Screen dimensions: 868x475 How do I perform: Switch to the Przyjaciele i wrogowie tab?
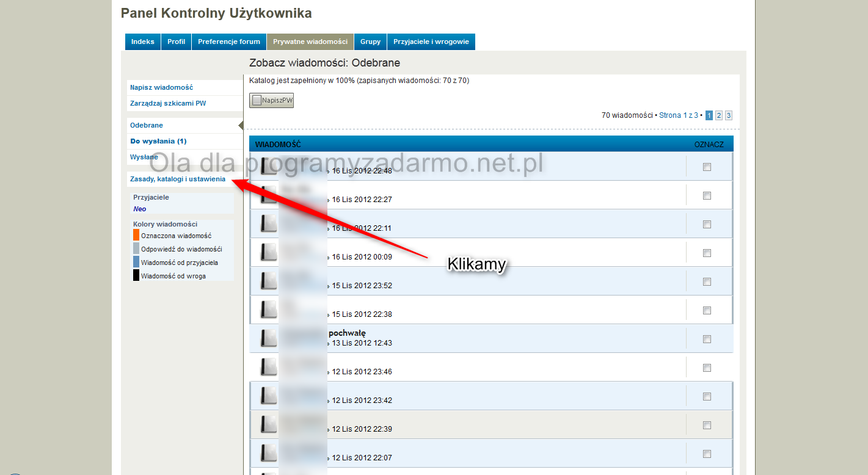(431, 42)
